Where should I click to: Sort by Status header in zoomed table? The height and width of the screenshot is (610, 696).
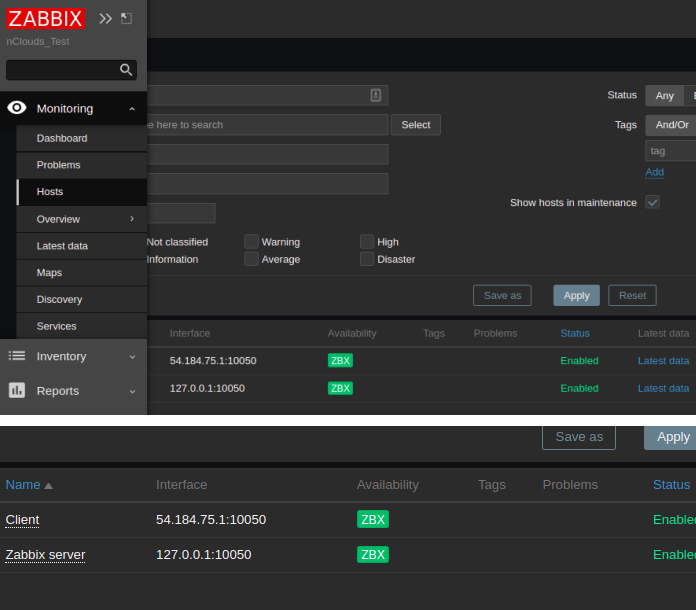pyautogui.click(x=671, y=485)
